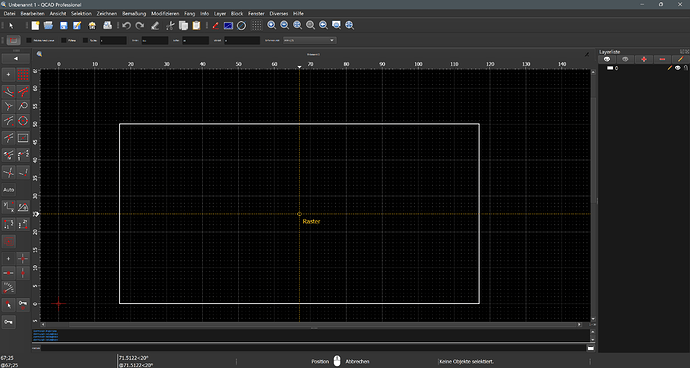Redo the last undone action

click(140, 26)
